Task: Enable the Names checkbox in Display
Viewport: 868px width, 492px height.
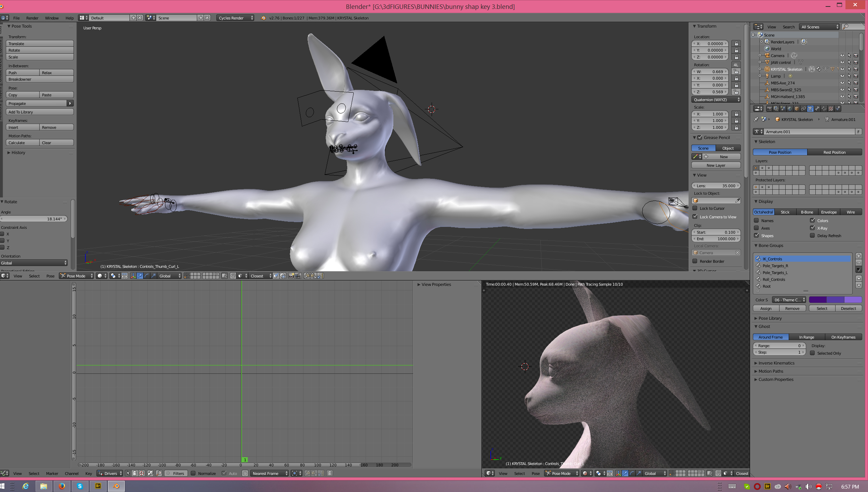Action: tap(757, 220)
